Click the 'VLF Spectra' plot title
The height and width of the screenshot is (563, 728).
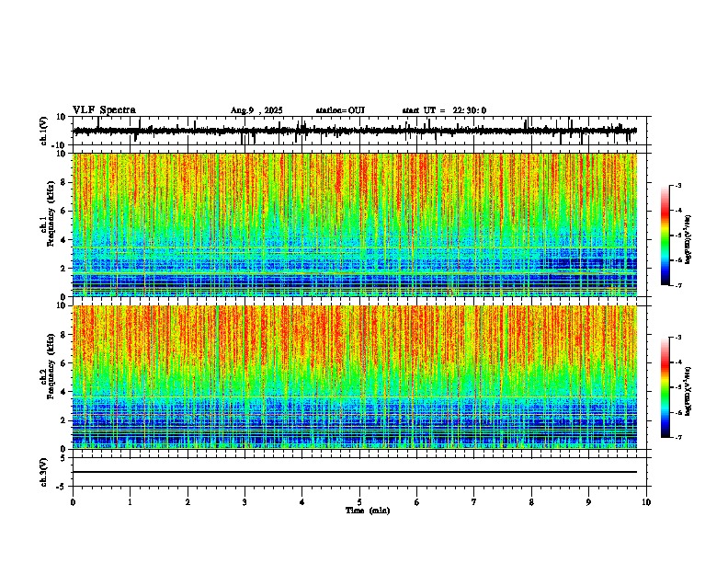click(104, 110)
